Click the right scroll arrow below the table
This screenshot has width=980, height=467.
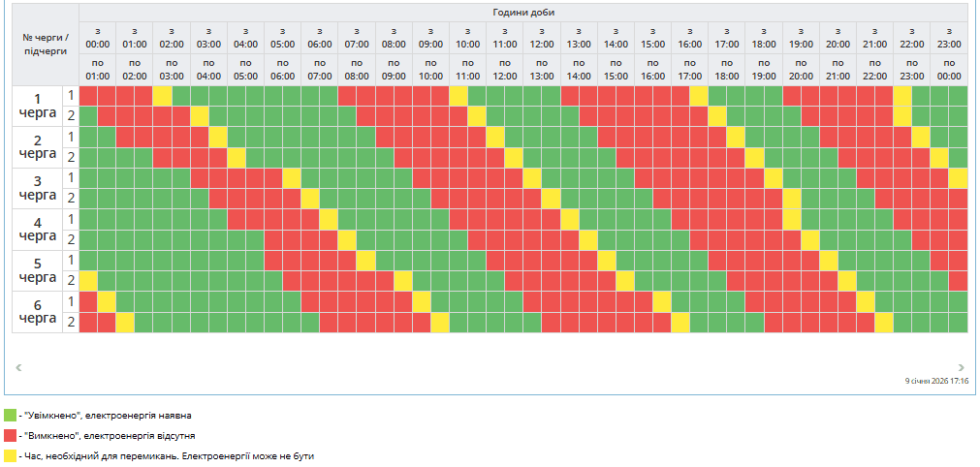pos(961,367)
